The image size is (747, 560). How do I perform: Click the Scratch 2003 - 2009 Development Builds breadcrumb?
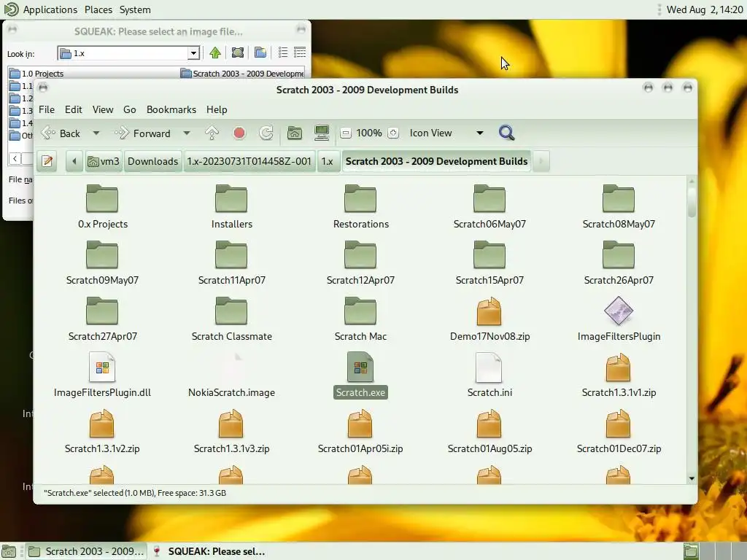(436, 161)
